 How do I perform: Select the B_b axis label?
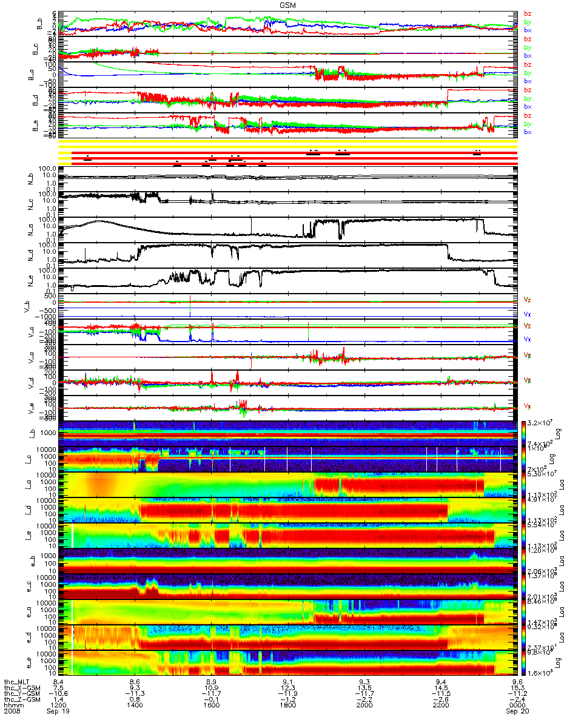click(x=39, y=24)
